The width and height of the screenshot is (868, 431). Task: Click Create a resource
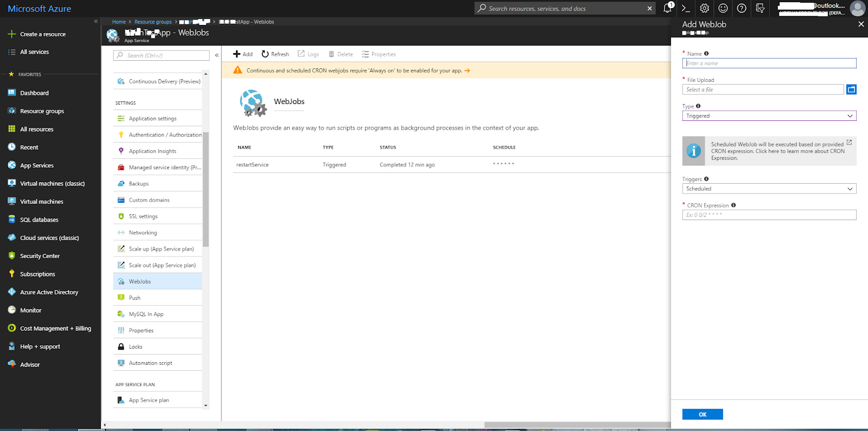tap(37, 34)
